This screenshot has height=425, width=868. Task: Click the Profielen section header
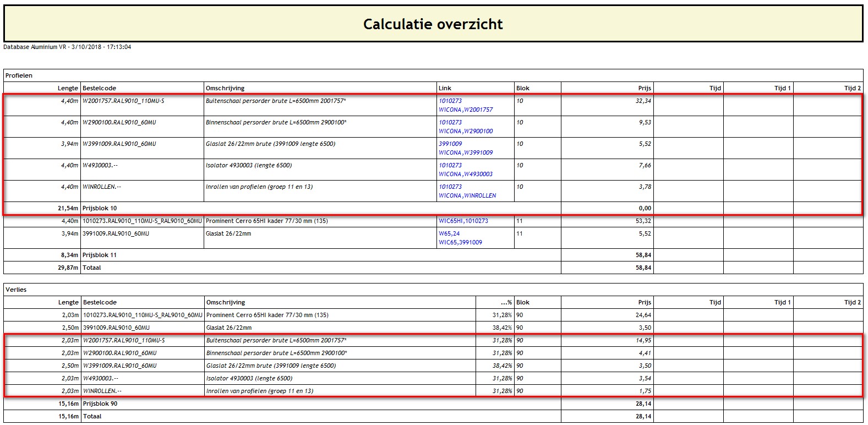19,75
